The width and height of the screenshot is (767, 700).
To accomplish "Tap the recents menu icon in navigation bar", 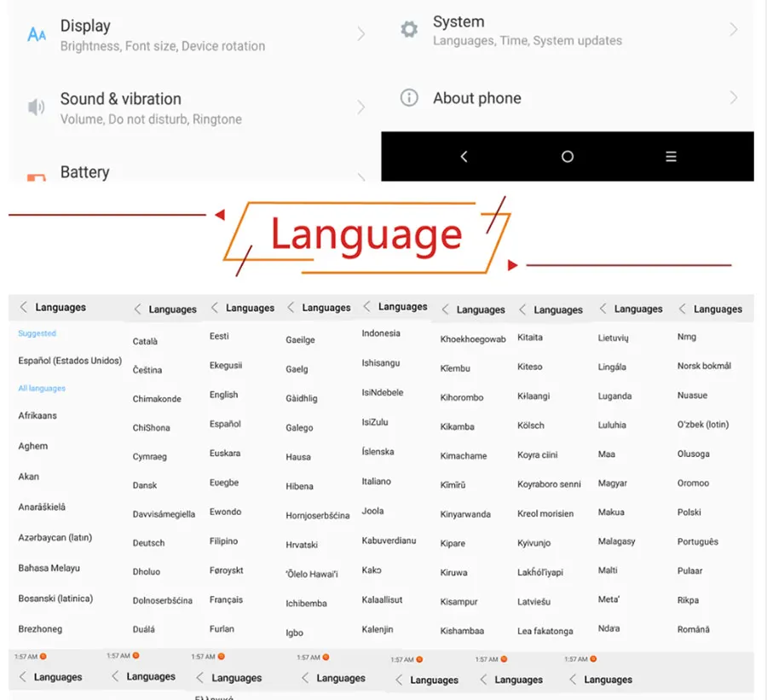I will (671, 156).
